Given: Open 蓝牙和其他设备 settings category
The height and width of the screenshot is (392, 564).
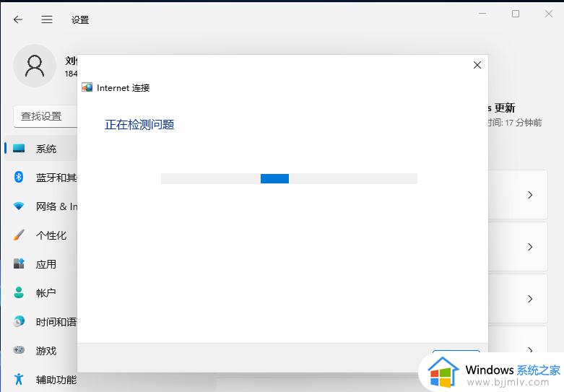Looking at the screenshot, I should (x=56, y=178).
